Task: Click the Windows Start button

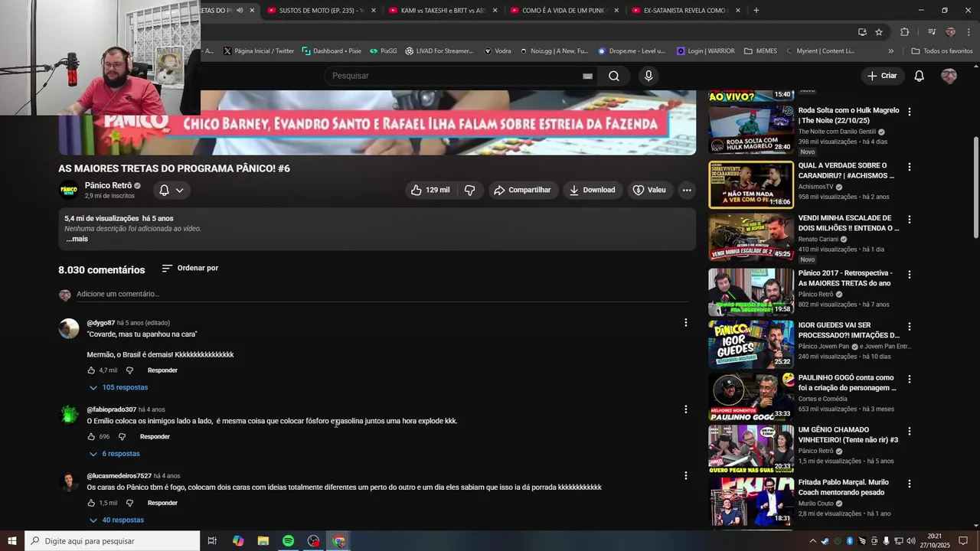Action: [11, 541]
